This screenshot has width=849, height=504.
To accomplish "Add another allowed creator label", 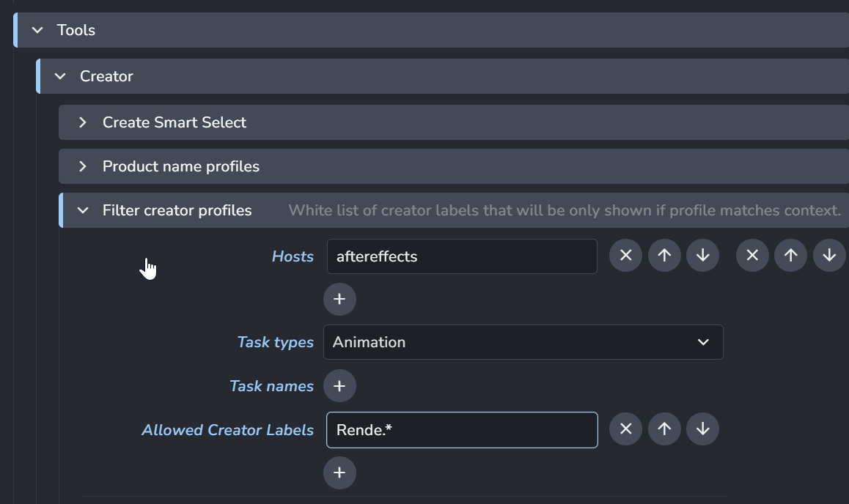I will tap(339, 472).
